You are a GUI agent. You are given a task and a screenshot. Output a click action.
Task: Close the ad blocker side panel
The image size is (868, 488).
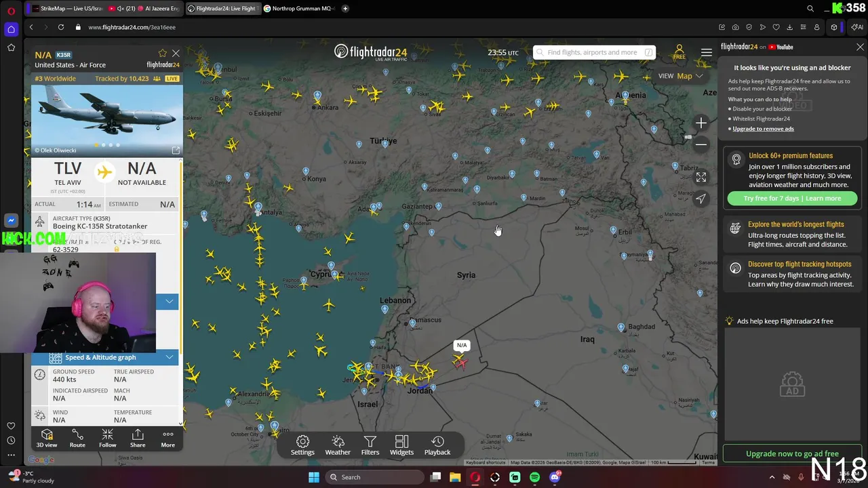click(x=860, y=47)
